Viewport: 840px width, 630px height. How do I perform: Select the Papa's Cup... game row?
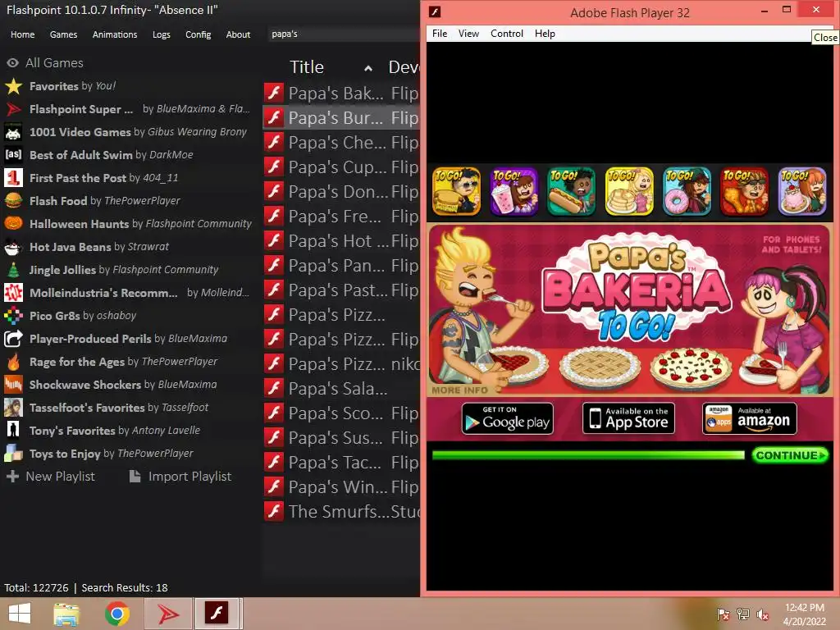coord(341,167)
